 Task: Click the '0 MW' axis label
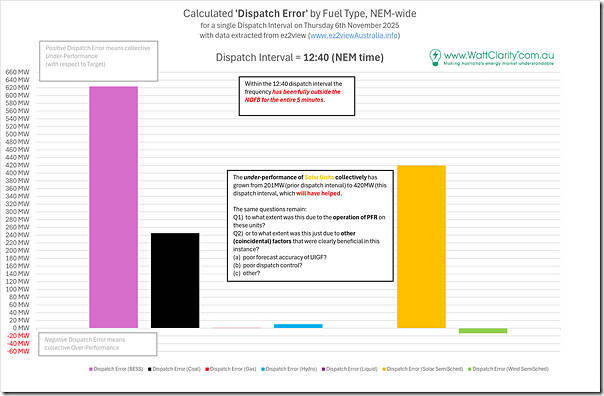pos(21,328)
